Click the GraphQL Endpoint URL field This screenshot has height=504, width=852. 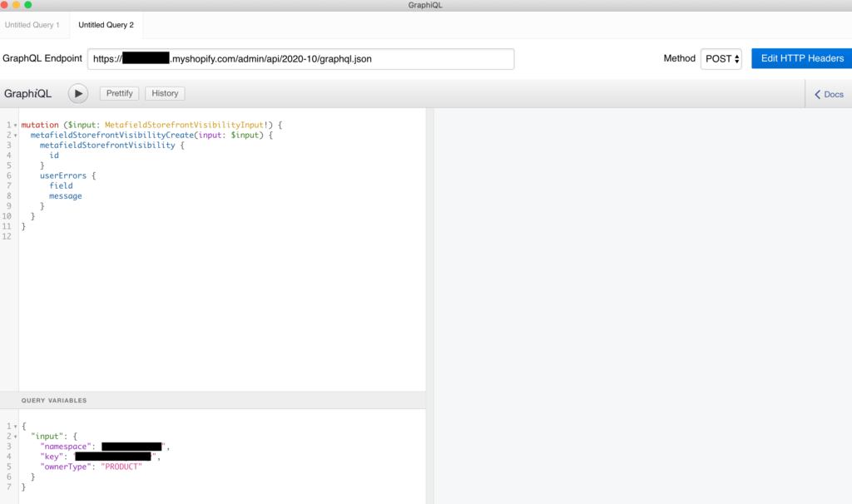click(300, 59)
